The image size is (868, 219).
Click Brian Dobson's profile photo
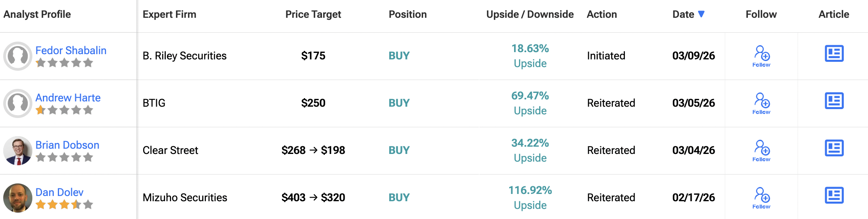[18, 151]
